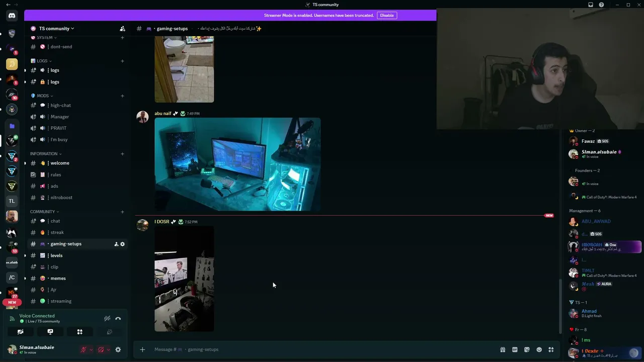Open the GIF picker

(515, 349)
